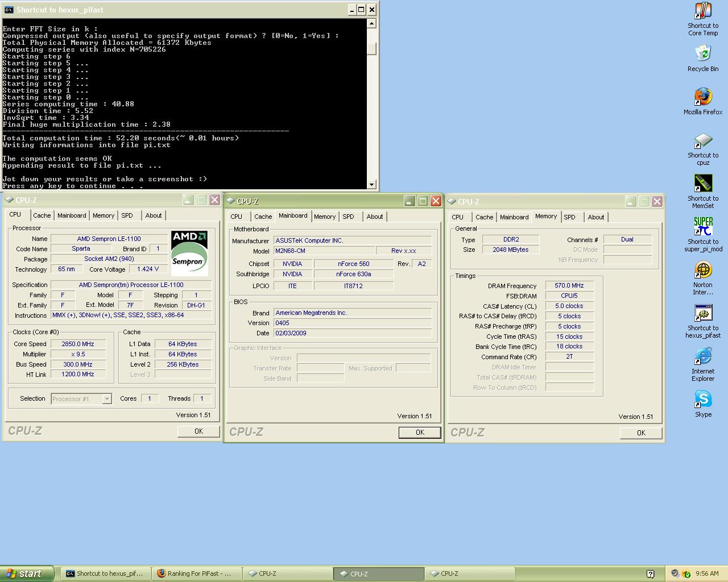This screenshot has width=728, height=582.
Task: Switch to the About tab in the CPU-Z window showing the Memory tab
Action: click(x=596, y=217)
